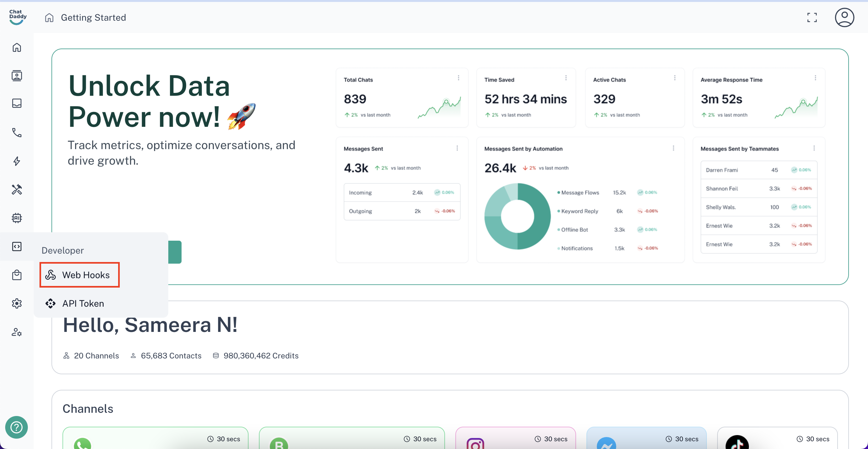Viewport: 868px width, 449px height.
Task: Click the ChatDaddy logo
Action: 17,17
